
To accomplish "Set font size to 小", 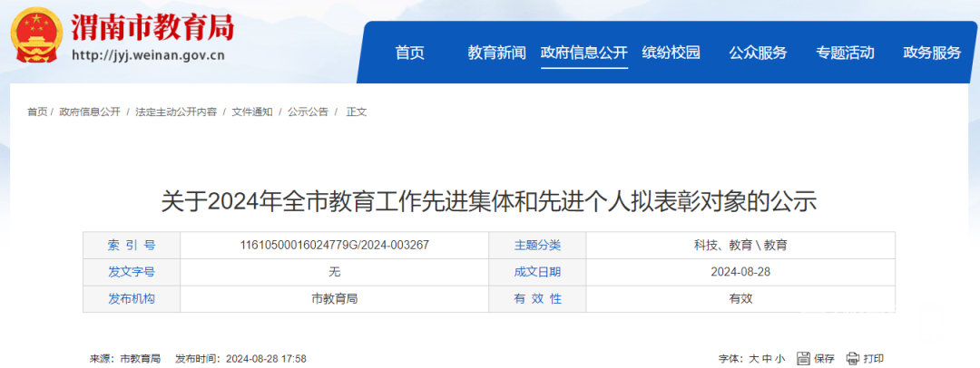I will 779,359.
